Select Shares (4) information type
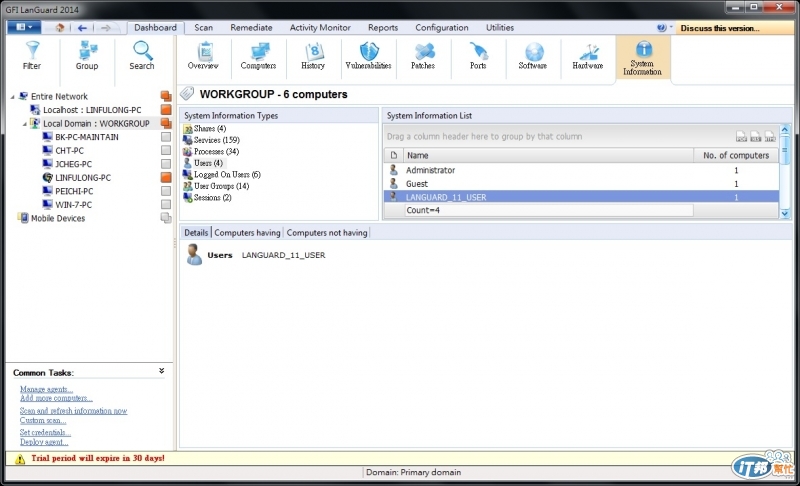 210,129
